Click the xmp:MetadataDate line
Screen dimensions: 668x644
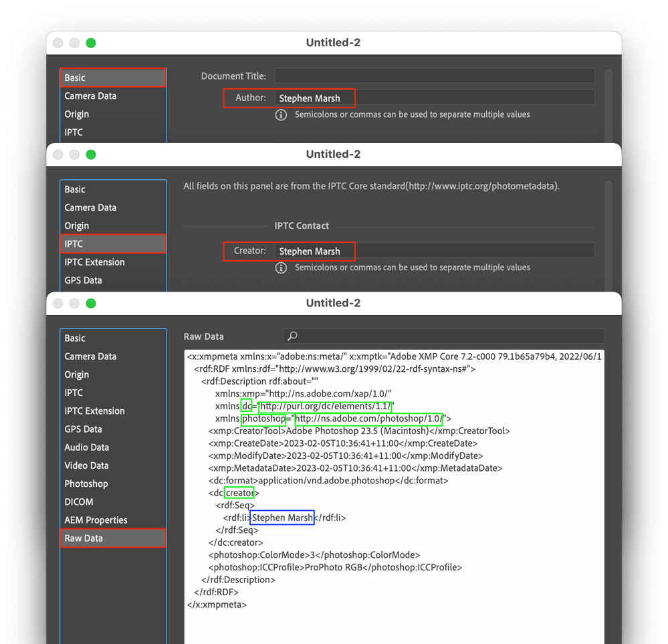click(355, 468)
